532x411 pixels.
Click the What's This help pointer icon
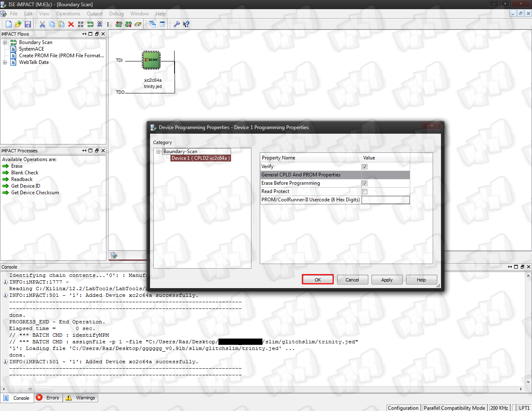pos(186,24)
